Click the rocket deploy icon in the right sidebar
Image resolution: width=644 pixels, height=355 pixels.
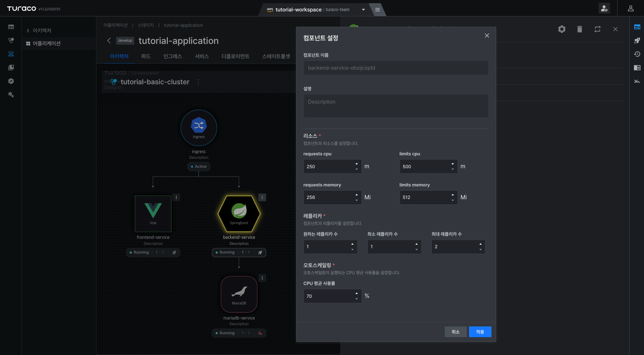pos(637,41)
